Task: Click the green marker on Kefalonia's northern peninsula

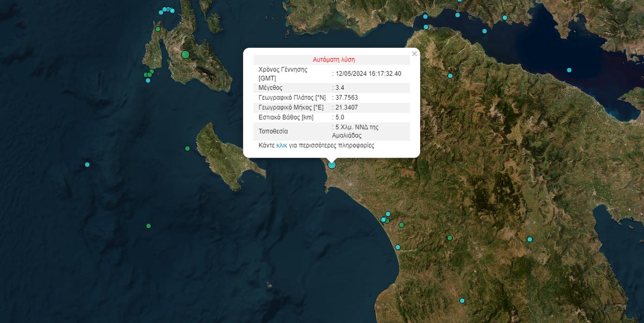Action: click(158, 29)
